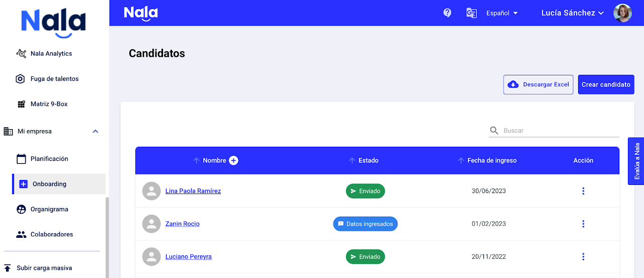
Task: Click the Descargar Excel button
Action: (x=538, y=84)
